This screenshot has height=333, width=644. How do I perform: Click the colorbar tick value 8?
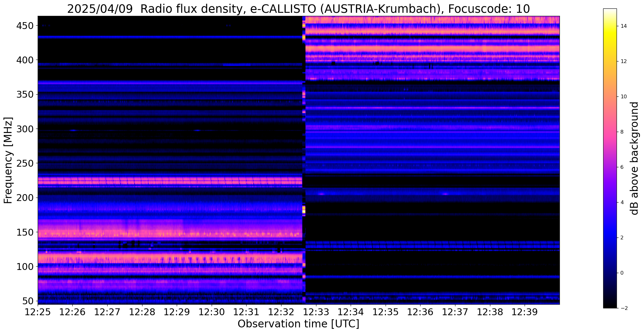[x=622, y=132]
